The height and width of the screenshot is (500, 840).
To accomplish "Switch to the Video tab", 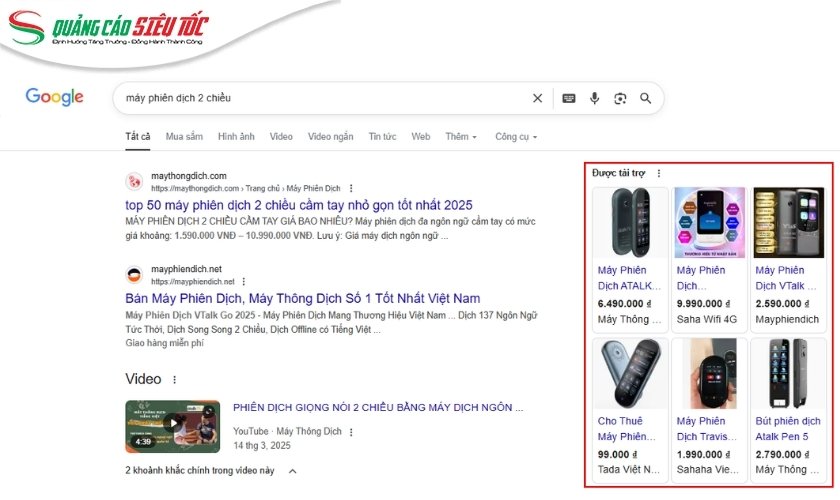I will click(x=281, y=137).
